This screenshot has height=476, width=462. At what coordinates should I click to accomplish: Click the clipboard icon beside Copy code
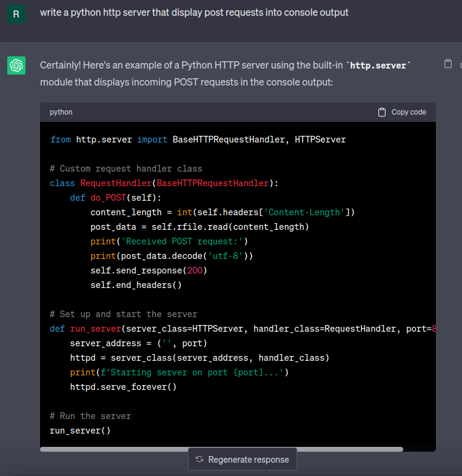[x=381, y=112]
